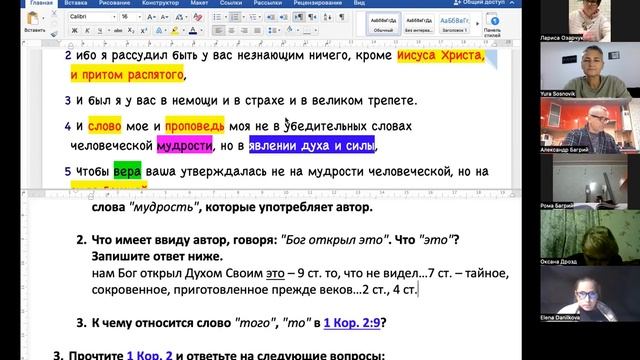Image resolution: width=640 pixels, height=360 pixels.
Task: Apply subscript formatting X₂
Action: 131,31
